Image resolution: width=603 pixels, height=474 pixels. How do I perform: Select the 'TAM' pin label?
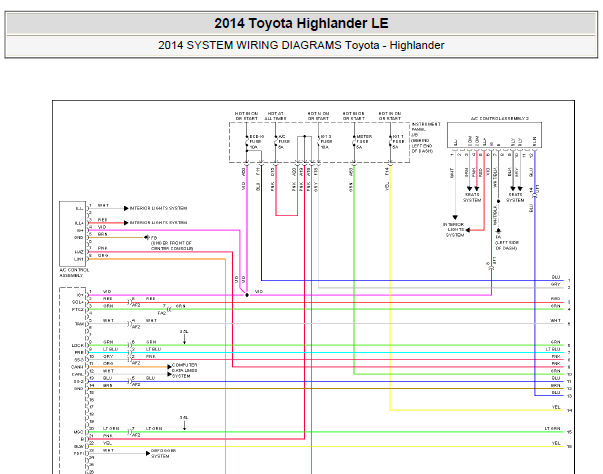point(79,324)
